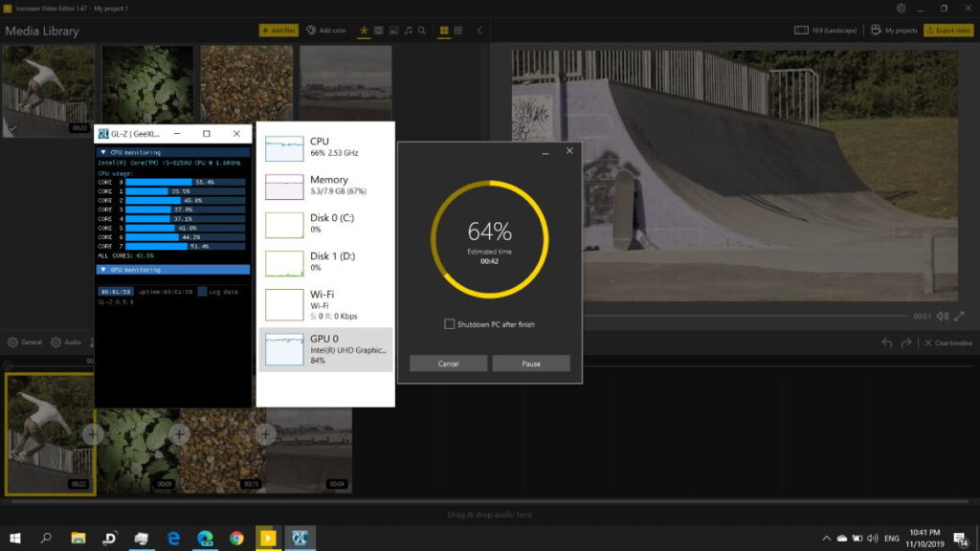The width and height of the screenshot is (980, 551).
Task: Filter media library by image files
Action: tap(393, 31)
